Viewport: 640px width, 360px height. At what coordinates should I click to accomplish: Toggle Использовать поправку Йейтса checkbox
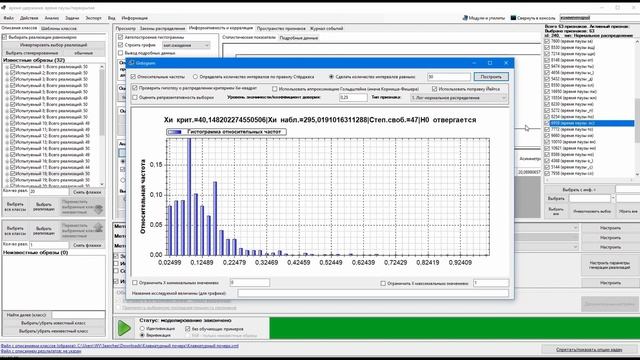(434, 89)
